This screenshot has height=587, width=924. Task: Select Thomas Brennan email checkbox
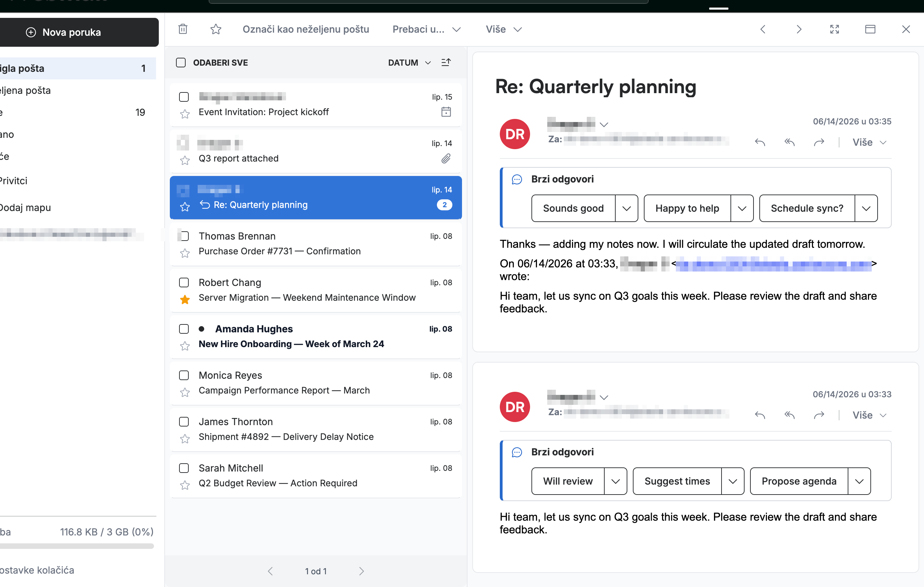tap(184, 236)
